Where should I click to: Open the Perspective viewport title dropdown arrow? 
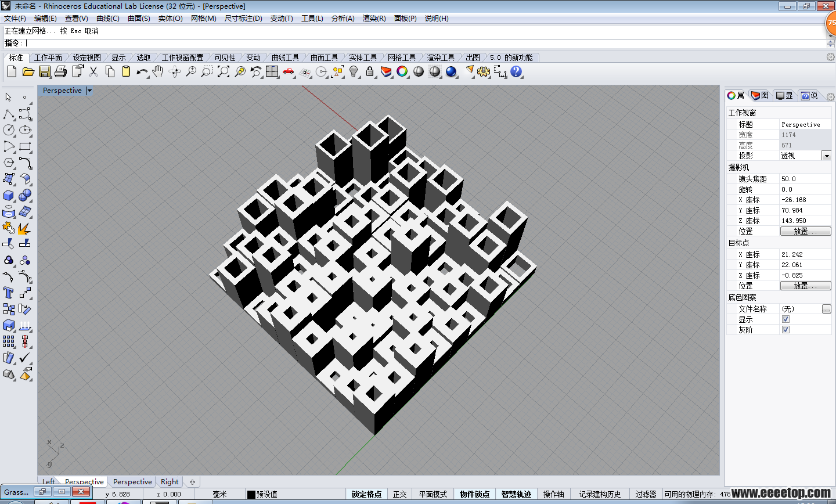89,91
